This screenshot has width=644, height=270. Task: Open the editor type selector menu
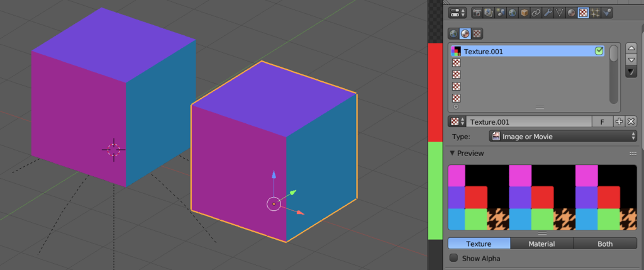tap(457, 13)
